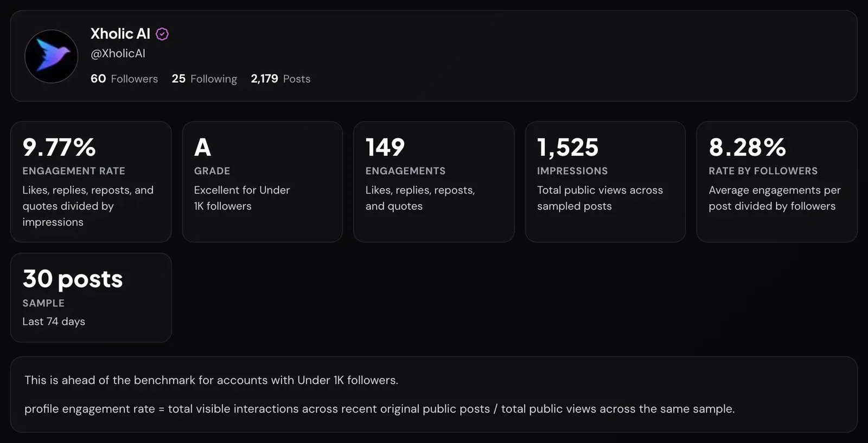Click 'Excellent for Under 1K followers' text

tap(242, 198)
